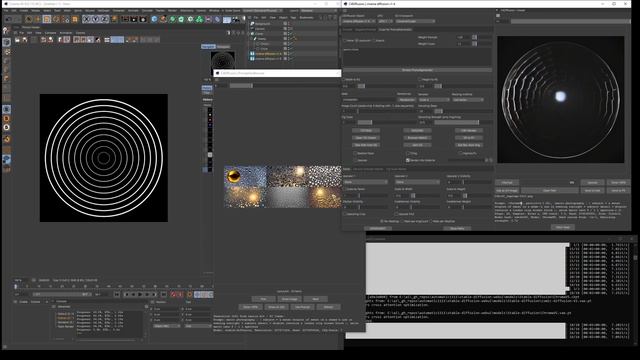This screenshot has width=640, height=360.
Task: Click the Interrupt button below viewer image
Action: tap(507, 182)
